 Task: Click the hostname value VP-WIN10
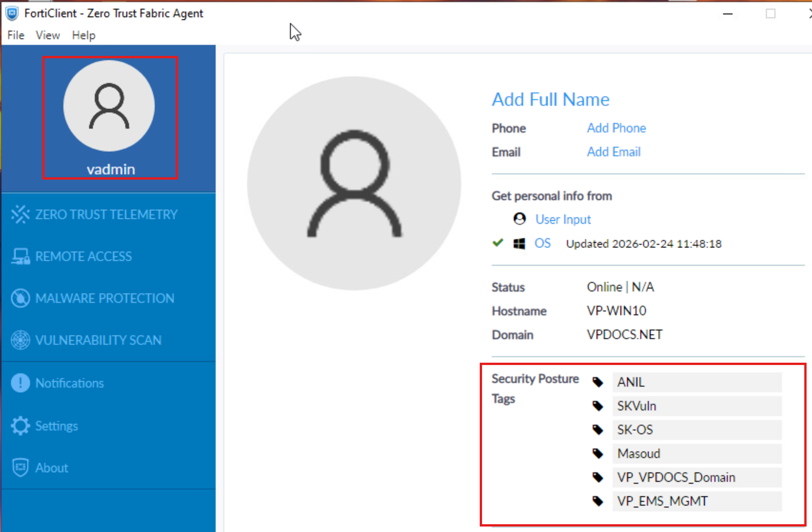click(x=616, y=310)
